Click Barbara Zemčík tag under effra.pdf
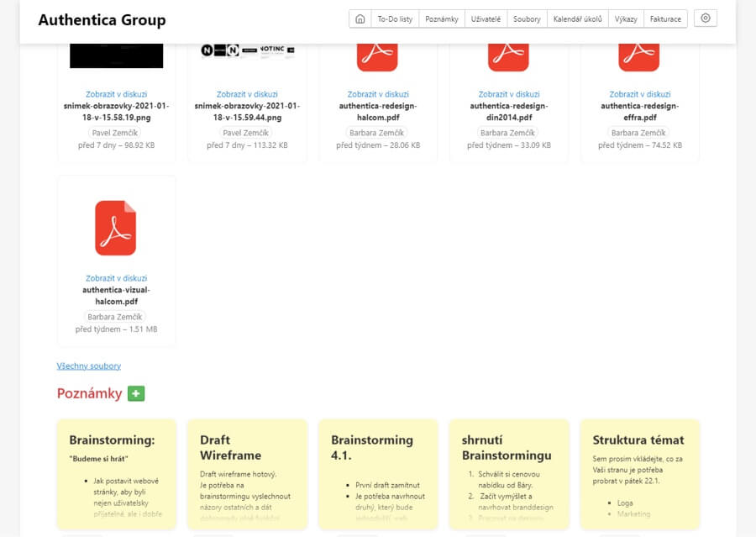Screen dimensions: 756x537 tap(638, 133)
